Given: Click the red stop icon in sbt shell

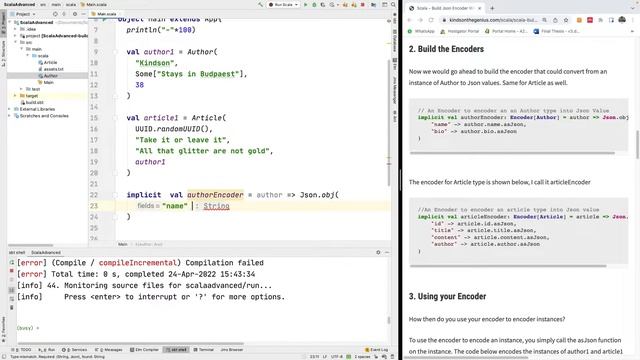Looking at the screenshot, I should click(11, 271).
